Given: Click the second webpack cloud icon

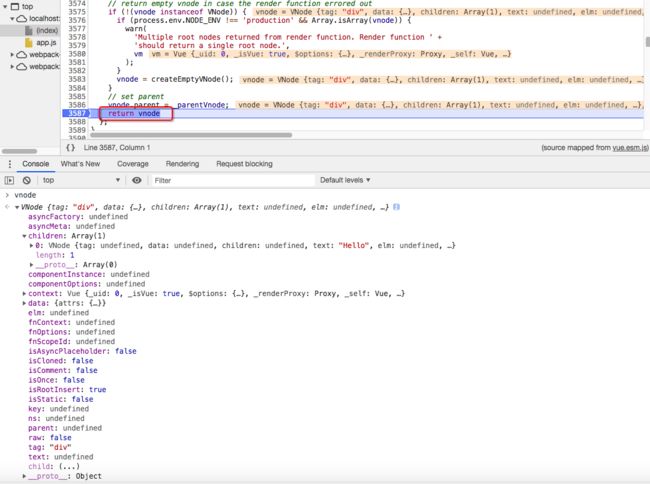Looking at the screenshot, I should click(21, 66).
